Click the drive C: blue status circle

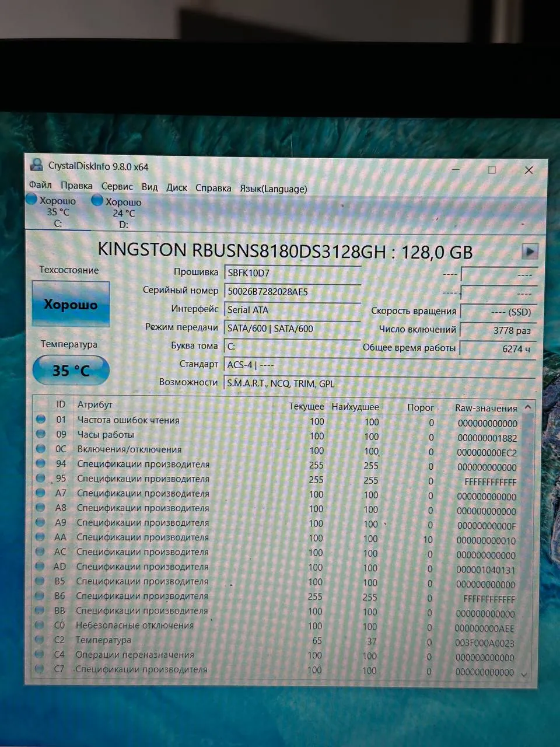pos(32,200)
